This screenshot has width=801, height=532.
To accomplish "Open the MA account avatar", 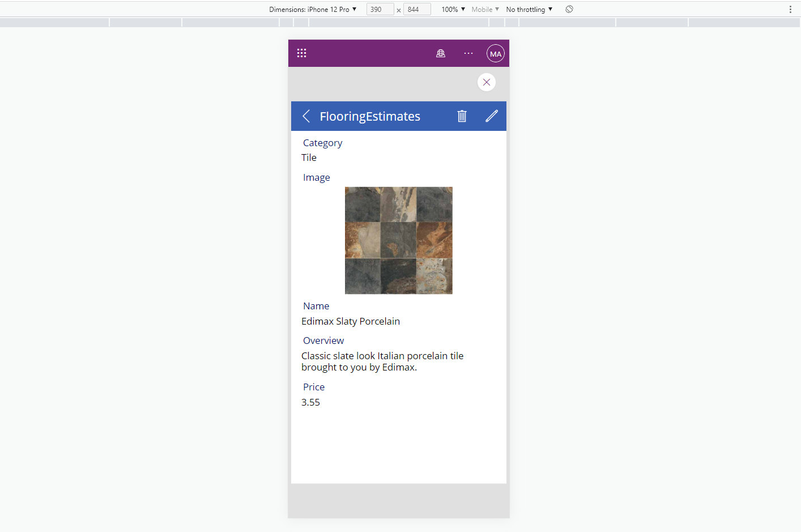I will coord(495,53).
